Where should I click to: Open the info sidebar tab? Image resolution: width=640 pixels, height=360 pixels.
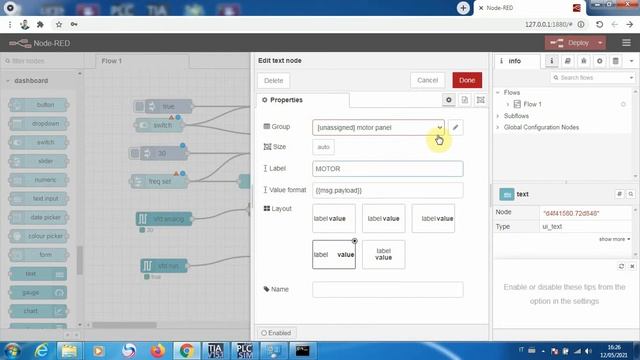click(x=518, y=61)
